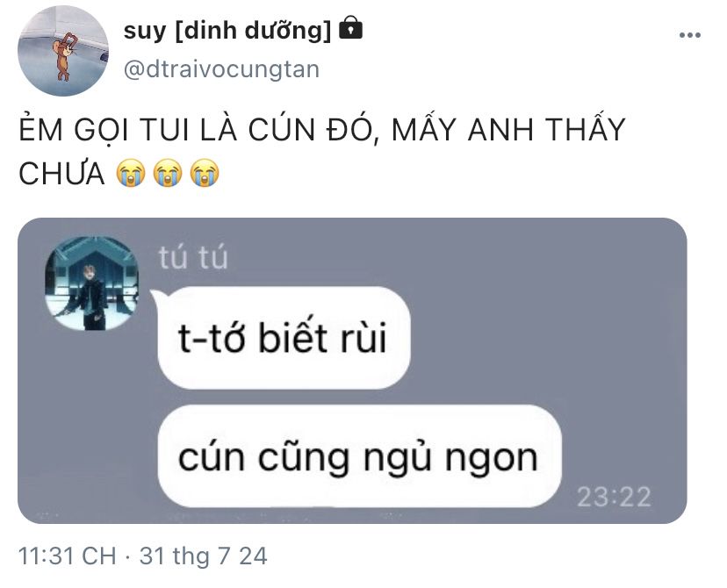
Task: Click the first crying emoji
Action: click(x=131, y=173)
